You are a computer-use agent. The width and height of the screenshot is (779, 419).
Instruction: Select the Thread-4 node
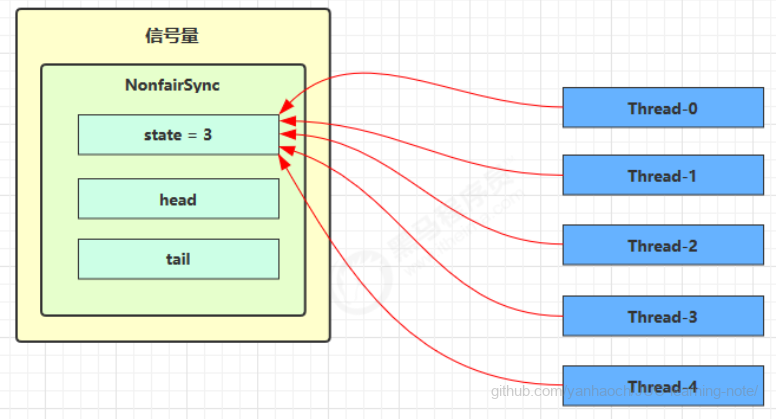tap(662, 386)
